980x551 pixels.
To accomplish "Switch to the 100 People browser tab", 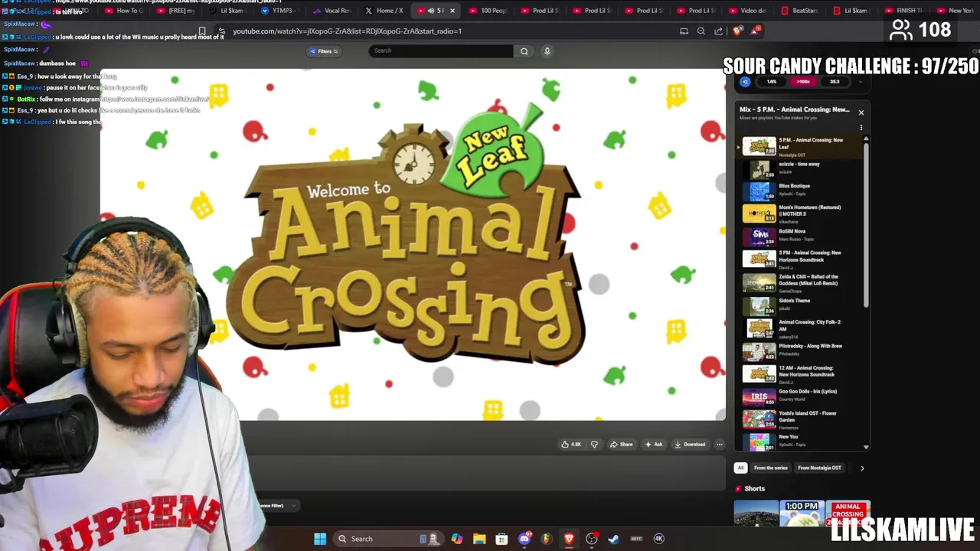I will (x=488, y=11).
